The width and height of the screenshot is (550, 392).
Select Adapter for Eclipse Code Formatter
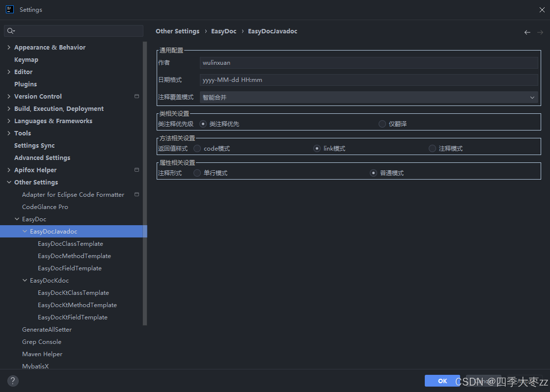tap(73, 194)
